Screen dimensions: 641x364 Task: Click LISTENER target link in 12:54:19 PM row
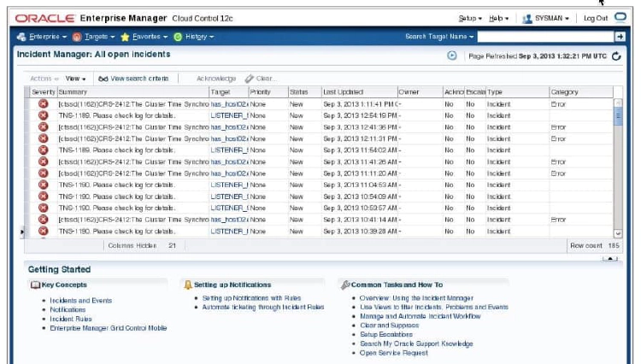[x=229, y=115]
